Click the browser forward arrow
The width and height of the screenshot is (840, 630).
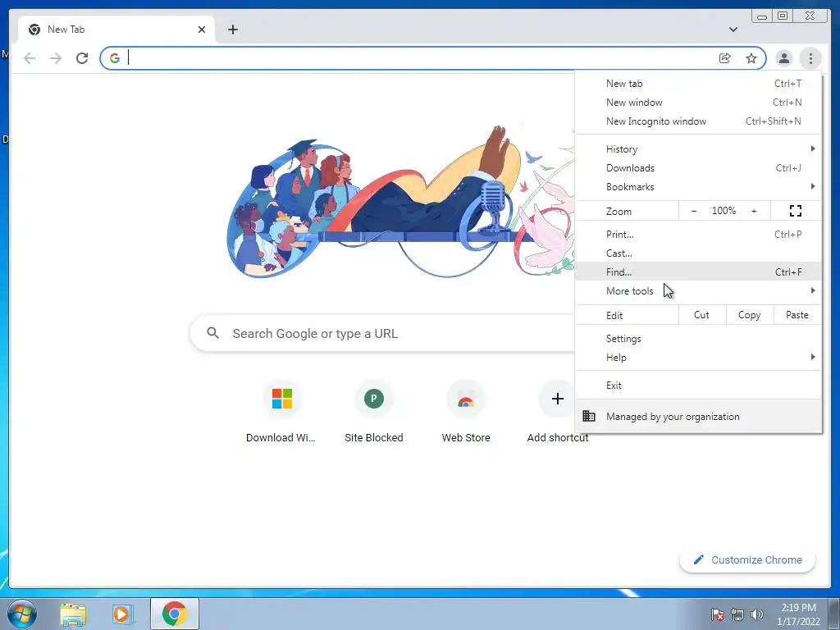coord(56,58)
